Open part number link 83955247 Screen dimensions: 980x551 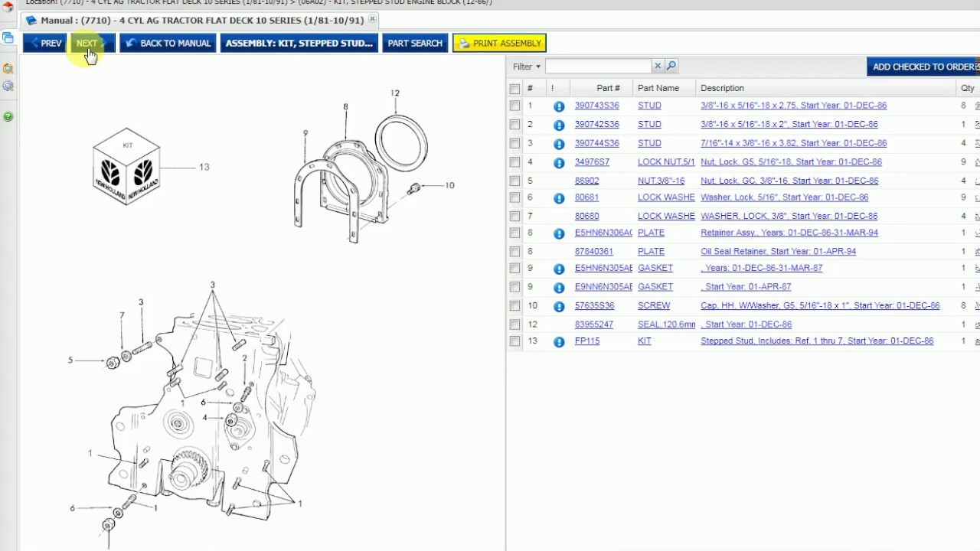tap(594, 324)
